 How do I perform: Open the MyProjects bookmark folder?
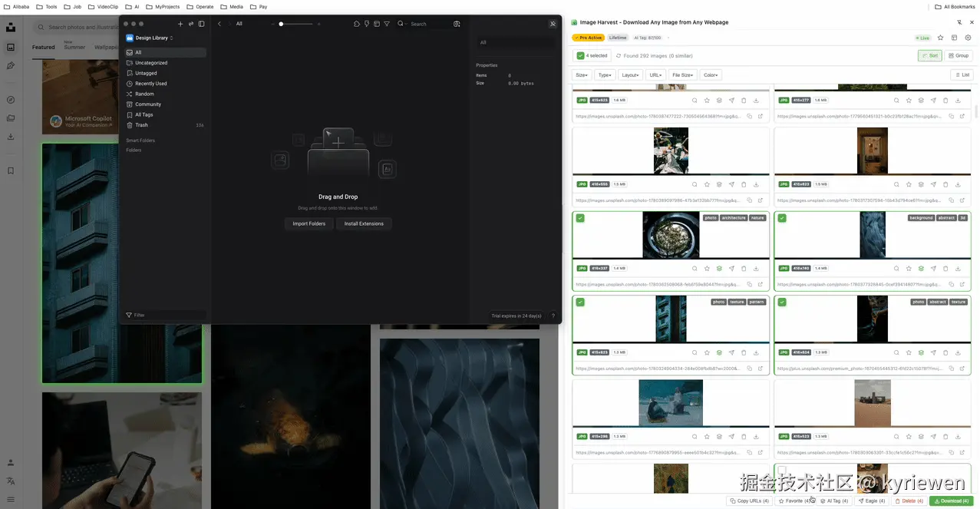click(x=162, y=6)
